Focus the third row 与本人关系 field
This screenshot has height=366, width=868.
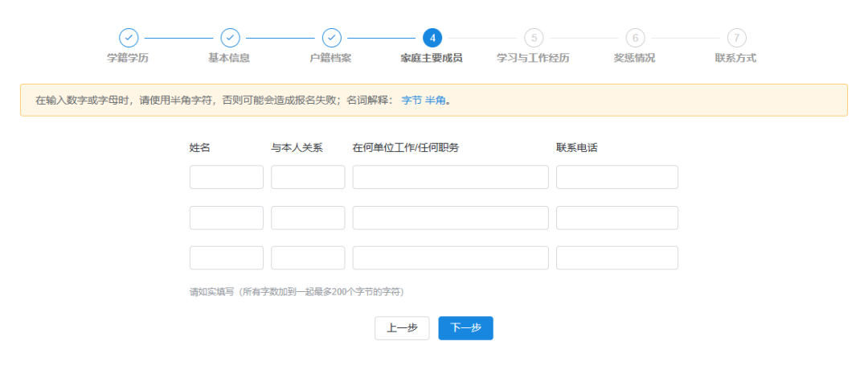tap(308, 258)
